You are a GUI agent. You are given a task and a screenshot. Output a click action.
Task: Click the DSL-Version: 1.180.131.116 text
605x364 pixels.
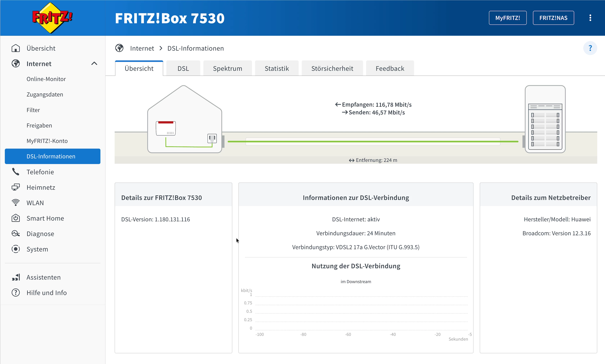point(156,219)
